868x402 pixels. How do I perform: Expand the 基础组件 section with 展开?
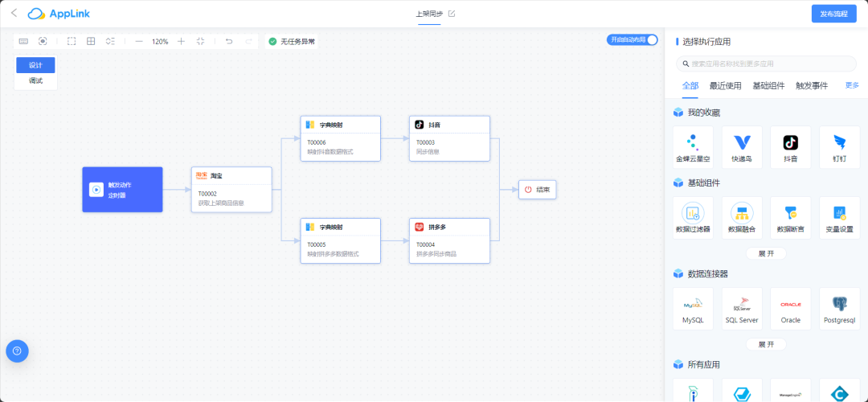pyautogui.click(x=766, y=253)
